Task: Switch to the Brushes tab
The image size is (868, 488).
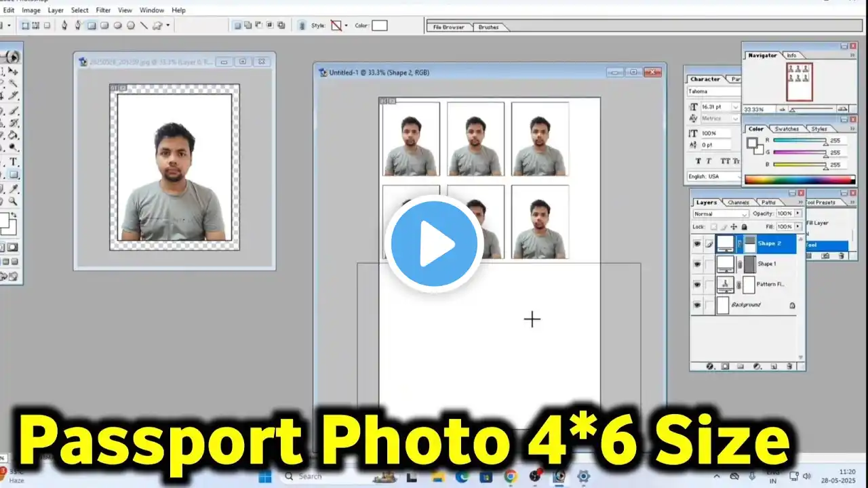Action: click(488, 27)
